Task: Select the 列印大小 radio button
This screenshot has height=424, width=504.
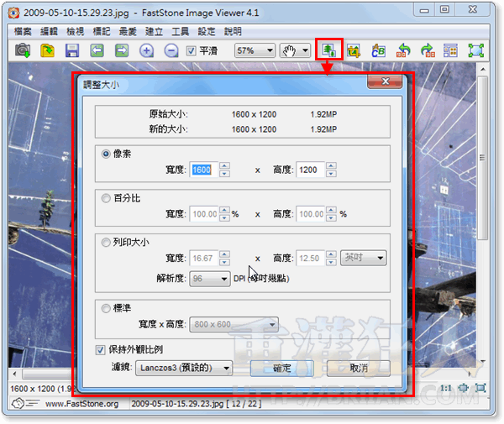Action: 106,241
